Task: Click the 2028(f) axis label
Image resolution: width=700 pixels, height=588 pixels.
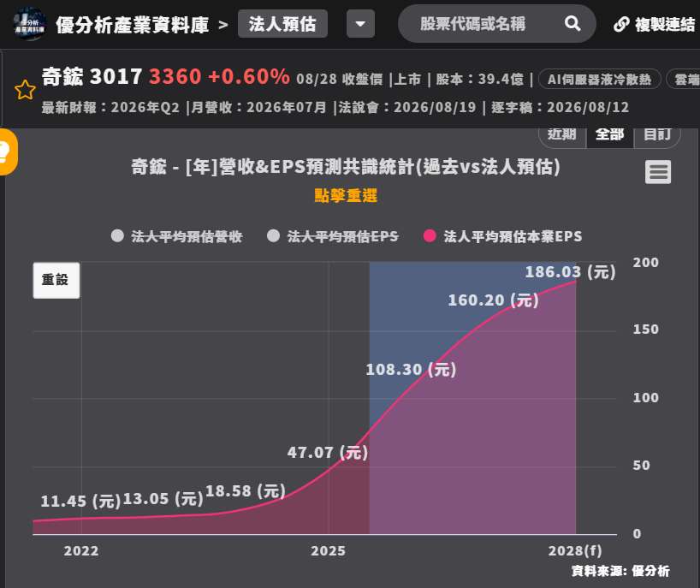Action: [x=575, y=550]
